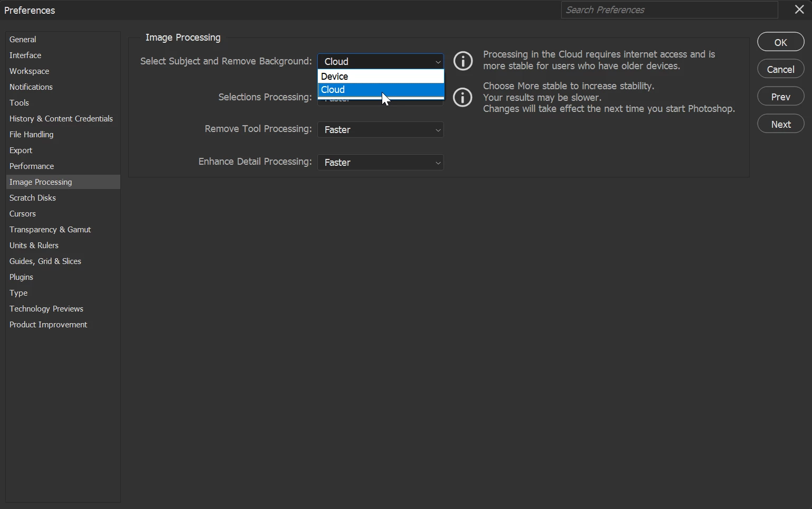The width and height of the screenshot is (812, 509).
Task: Open Guides, Grid & Slices category
Action: click(x=63, y=261)
